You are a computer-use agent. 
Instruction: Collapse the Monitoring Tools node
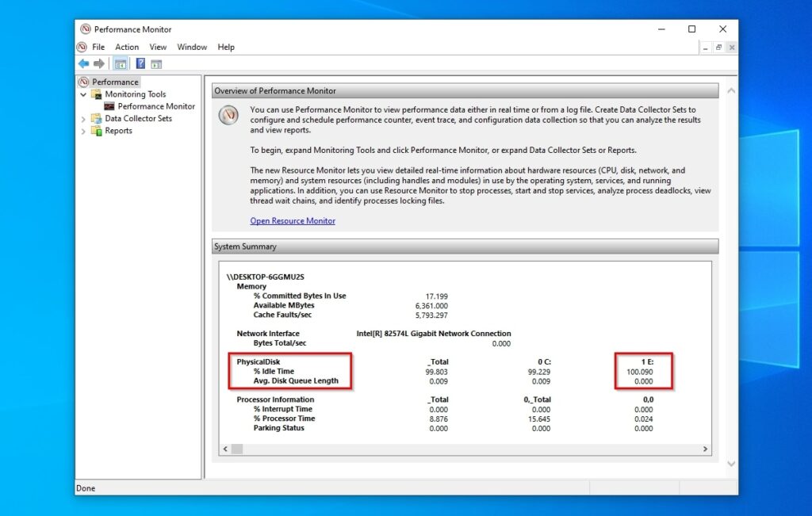point(82,94)
